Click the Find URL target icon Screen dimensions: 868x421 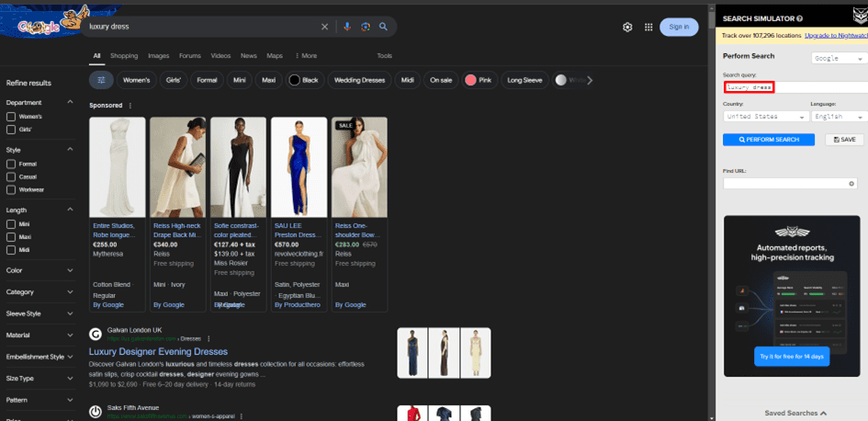pyautogui.click(x=852, y=183)
